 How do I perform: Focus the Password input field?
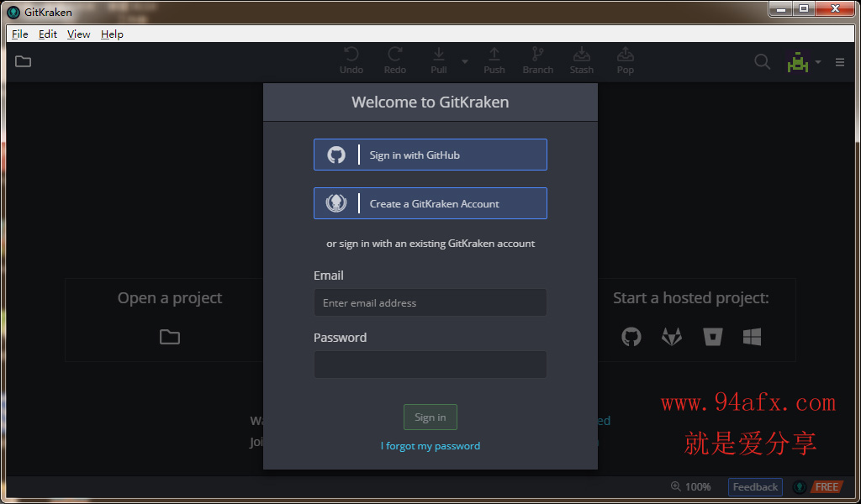[x=430, y=365]
